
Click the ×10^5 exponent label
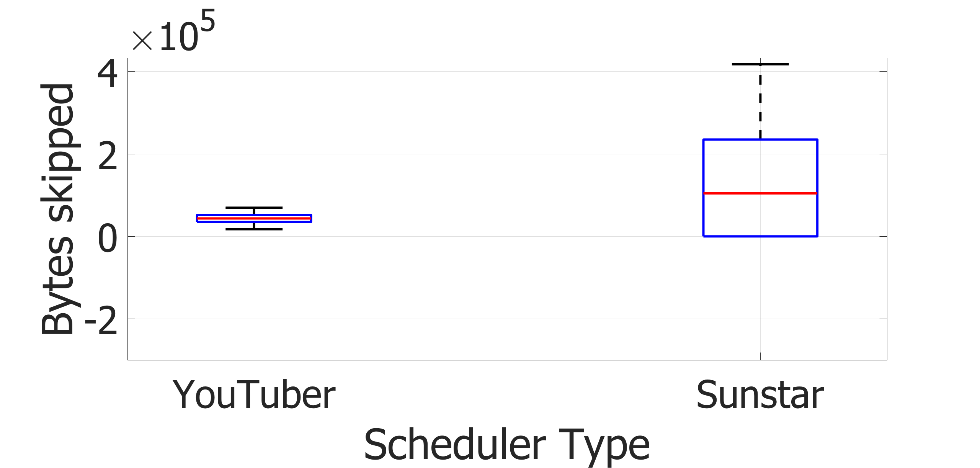click(174, 31)
